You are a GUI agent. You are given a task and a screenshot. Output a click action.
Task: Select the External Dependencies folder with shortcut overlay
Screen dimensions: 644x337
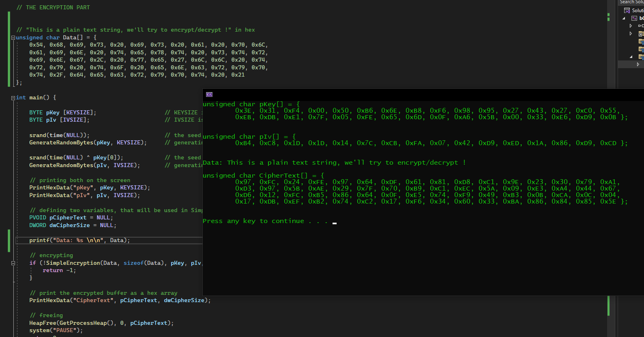641,34
